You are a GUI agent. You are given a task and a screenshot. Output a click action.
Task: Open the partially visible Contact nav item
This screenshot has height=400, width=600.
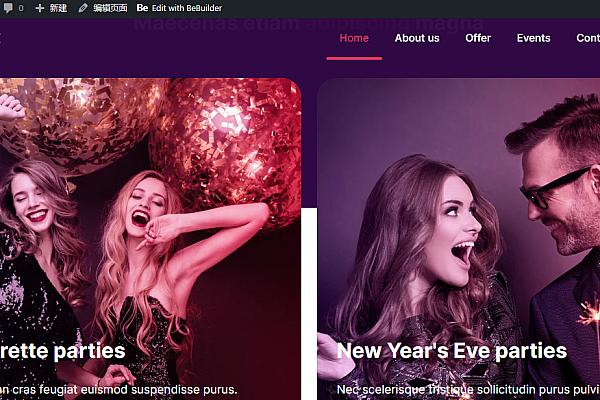coord(588,38)
